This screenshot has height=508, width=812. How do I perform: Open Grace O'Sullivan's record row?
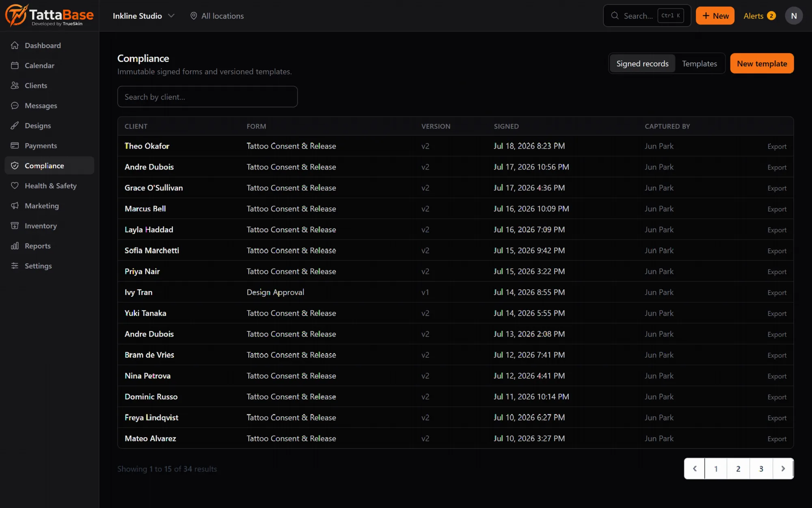(x=456, y=188)
